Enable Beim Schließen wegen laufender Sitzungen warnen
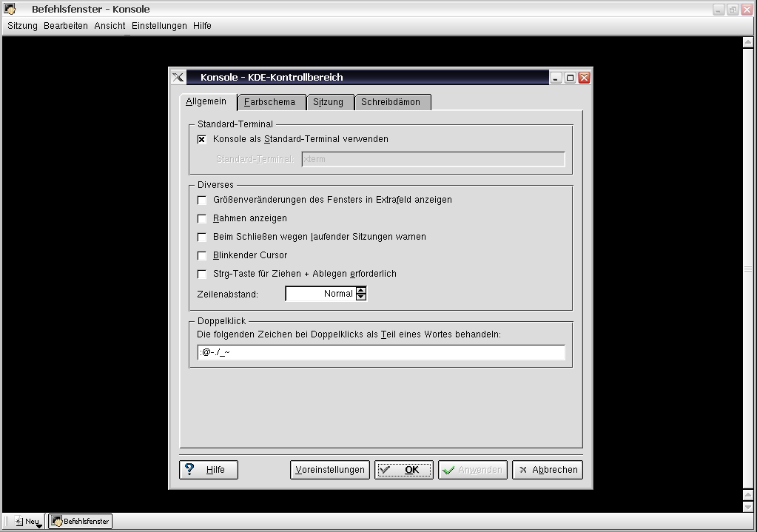 [202, 237]
